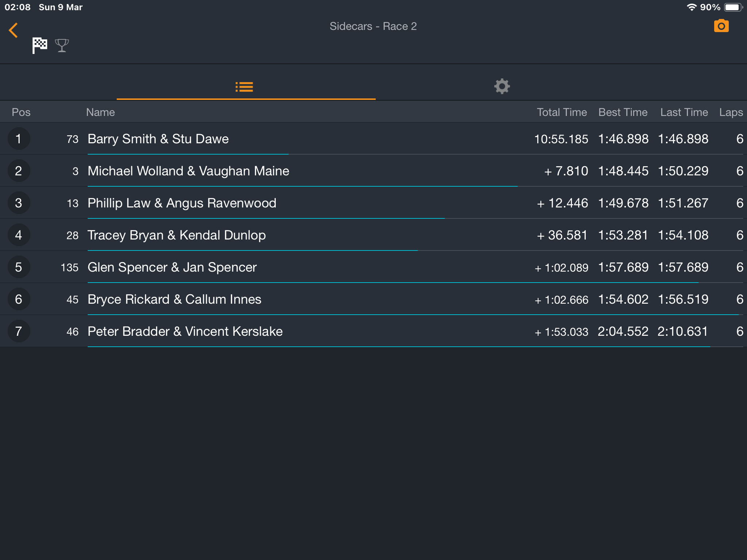Screen dimensions: 747x560
Task: Tap the 02:08 clock in status bar
Action: click(x=18, y=7)
